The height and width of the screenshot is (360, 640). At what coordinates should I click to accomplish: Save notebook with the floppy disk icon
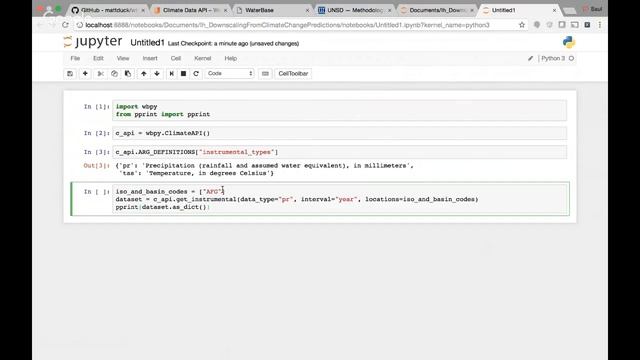coord(70,73)
